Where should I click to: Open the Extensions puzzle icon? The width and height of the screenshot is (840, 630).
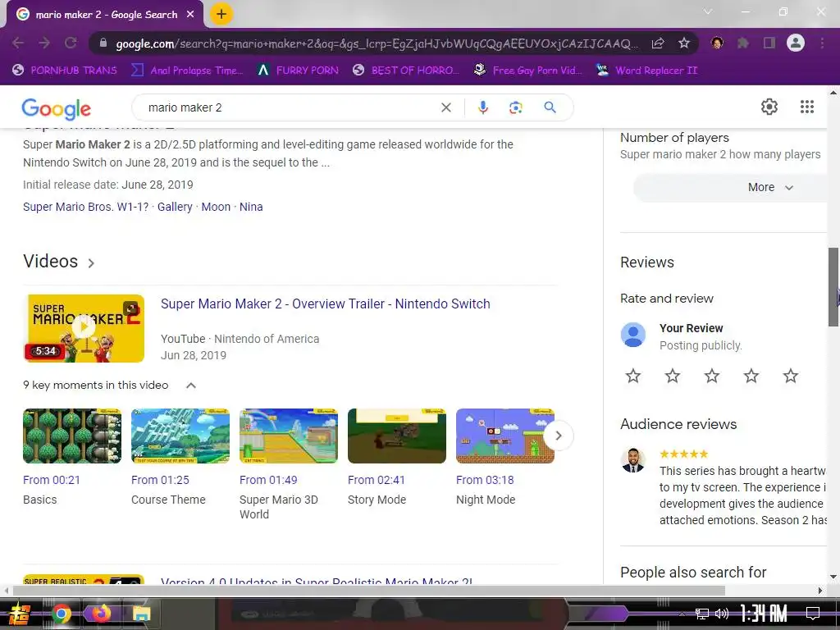(x=743, y=43)
